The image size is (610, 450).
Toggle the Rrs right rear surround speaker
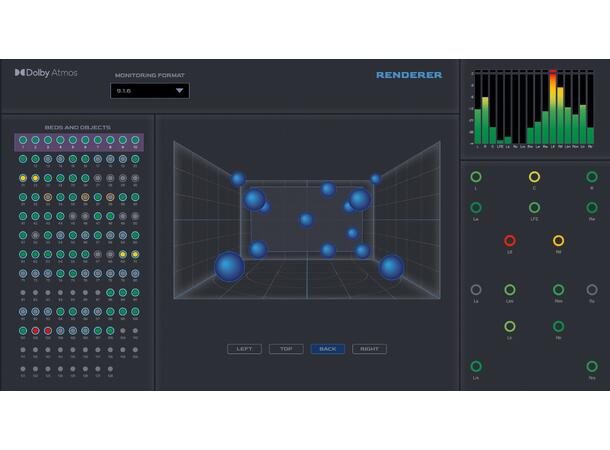click(x=592, y=366)
